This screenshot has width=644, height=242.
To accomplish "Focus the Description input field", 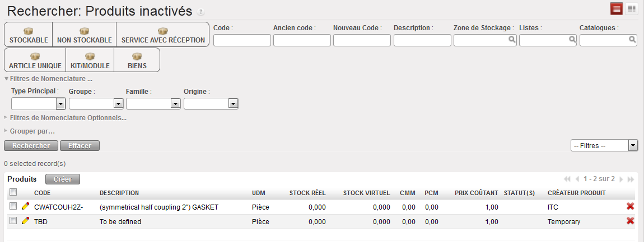I will [422, 40].
